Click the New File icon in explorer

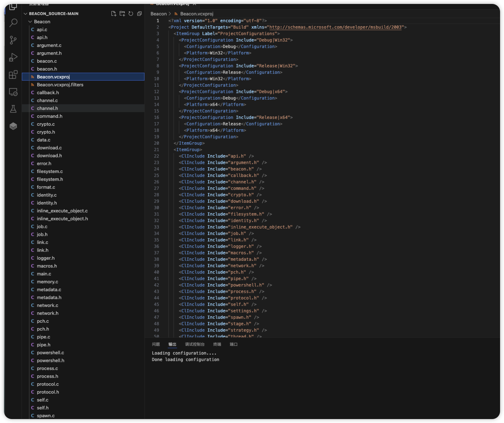pyautogui.click(x=114, y=14)
